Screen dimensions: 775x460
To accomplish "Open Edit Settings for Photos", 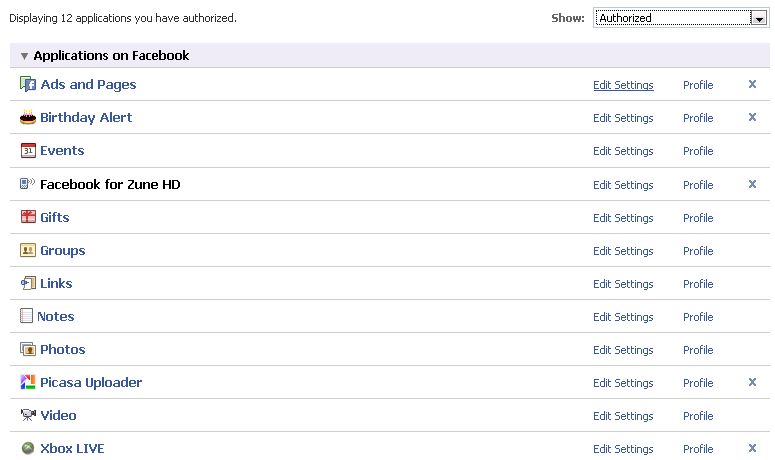I will click(x=623, y=350).
